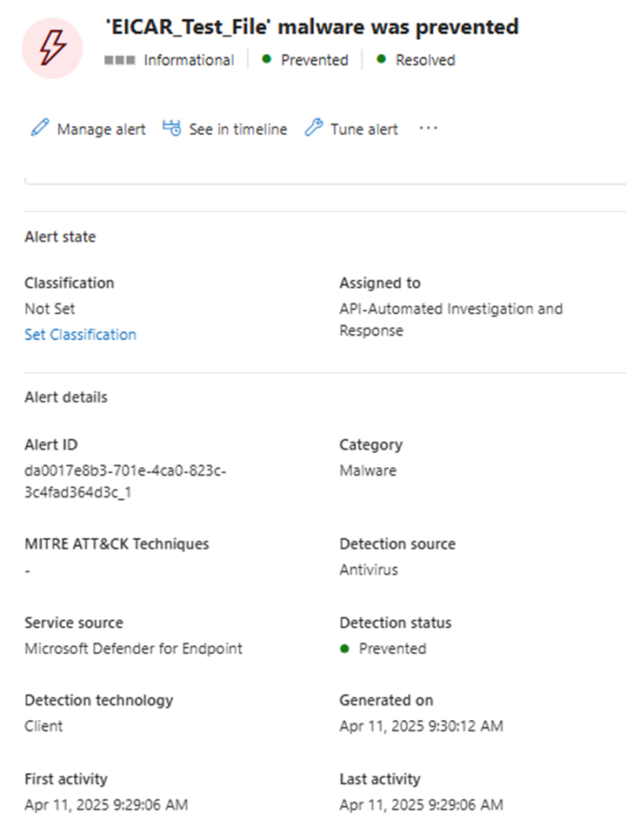Click the Alert ID value text

124,483
